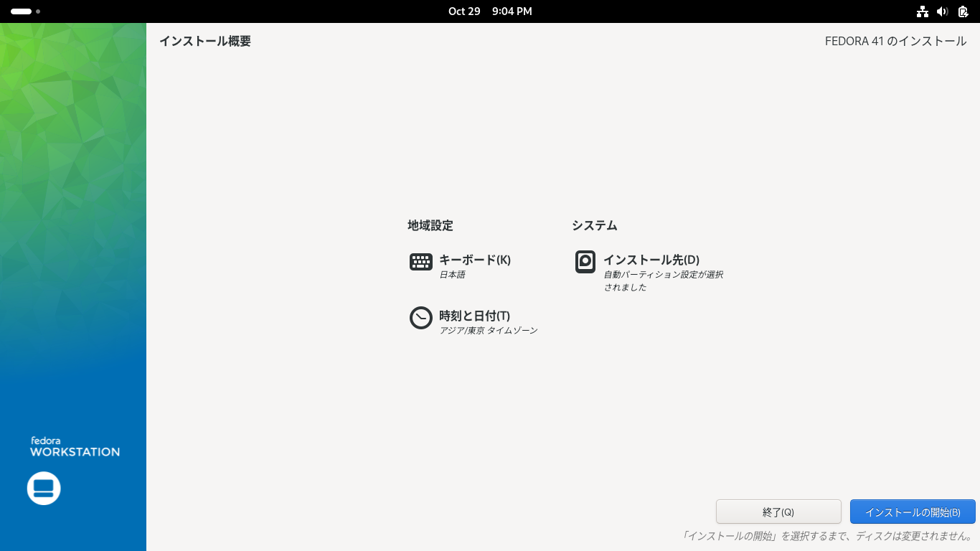Image resolution: width=980 pixels, height=551 pixels.
Task: Click the 自動パーティション設定が選択されました status text
Action: coord(664,281)
